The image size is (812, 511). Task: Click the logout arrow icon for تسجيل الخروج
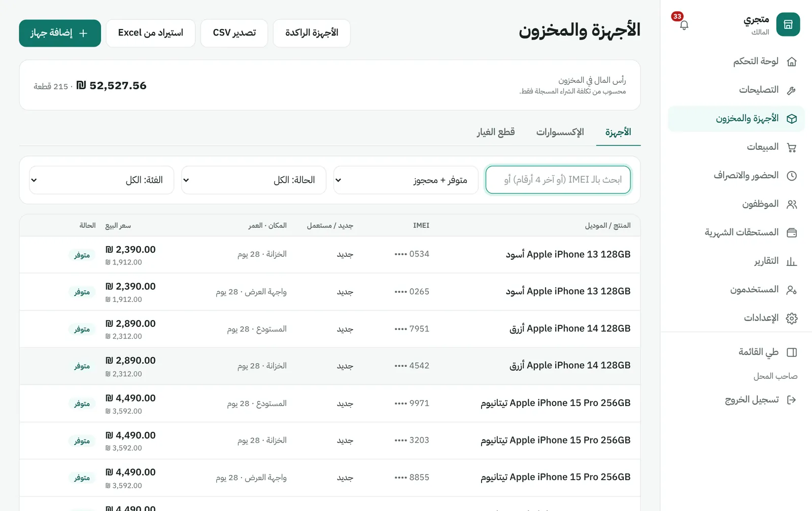coord(791,400)
